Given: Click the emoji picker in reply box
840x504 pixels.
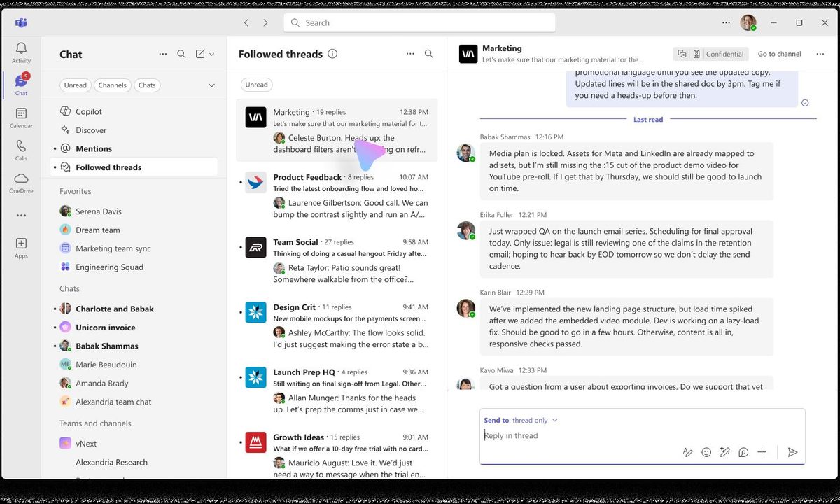Looking at the screenshot, I should [706, 452].
